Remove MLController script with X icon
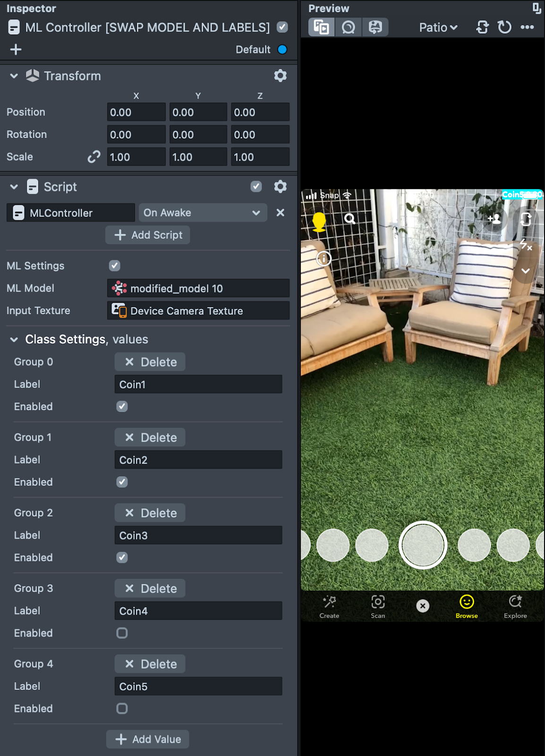This screenshot has height=756, width=545. point(280,213)
